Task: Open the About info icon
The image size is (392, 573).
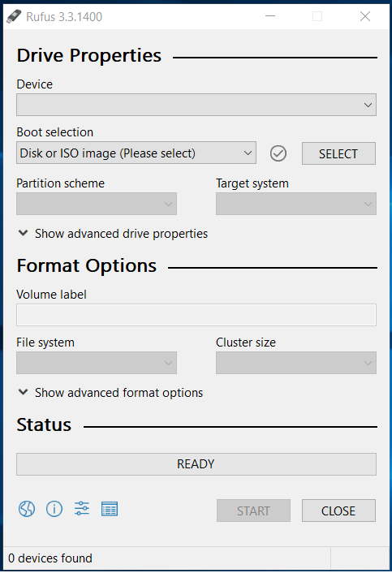Action: 54,509
